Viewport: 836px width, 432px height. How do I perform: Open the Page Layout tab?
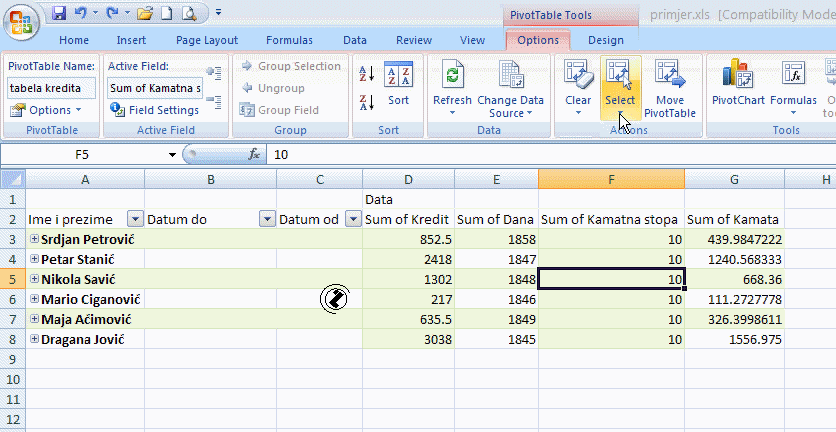click(206, 40)
